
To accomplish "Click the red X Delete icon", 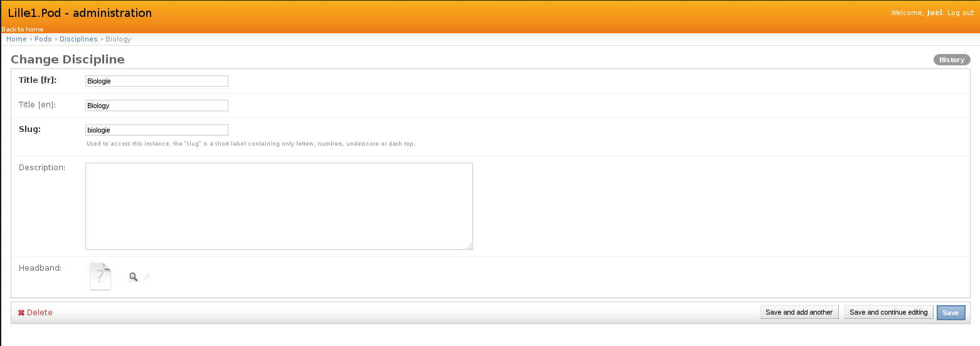I will coord(21,313).
